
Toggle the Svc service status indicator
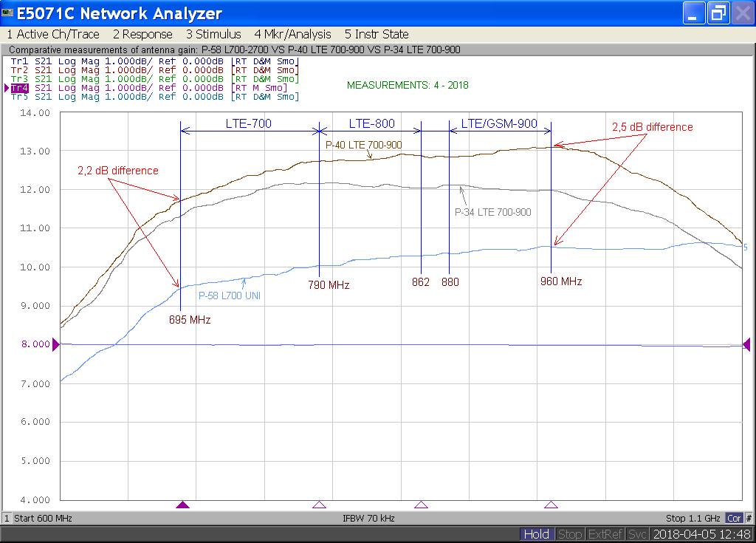(x=638, y=534)
